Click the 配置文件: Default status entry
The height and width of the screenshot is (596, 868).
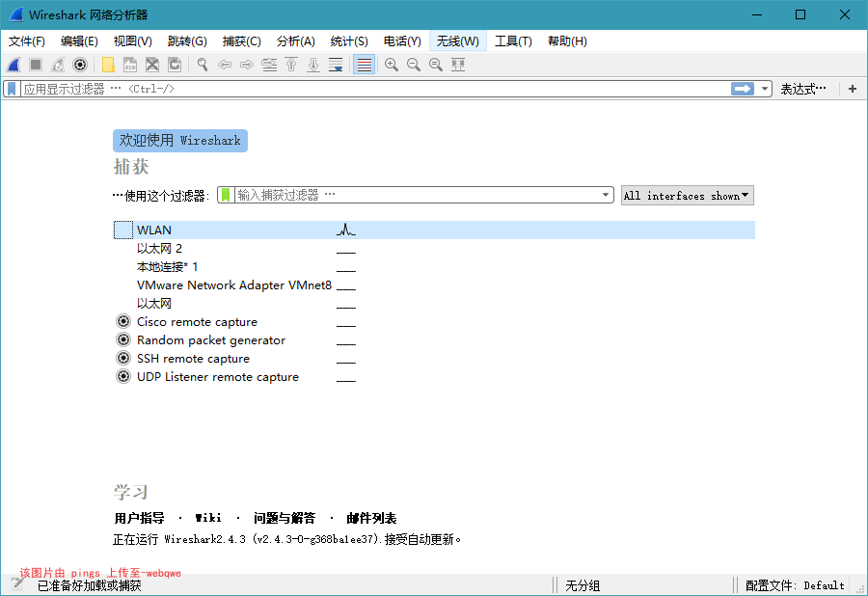click(x=795, y=585)
